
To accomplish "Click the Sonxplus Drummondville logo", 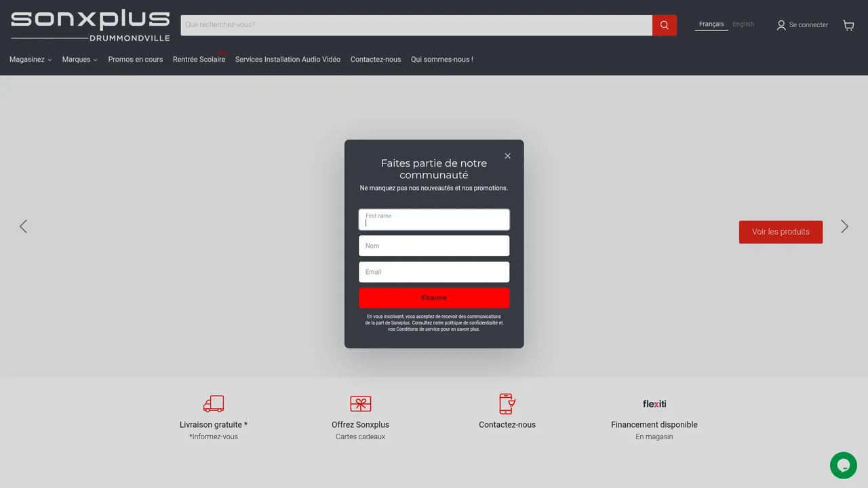I will [x=90, y=26].
